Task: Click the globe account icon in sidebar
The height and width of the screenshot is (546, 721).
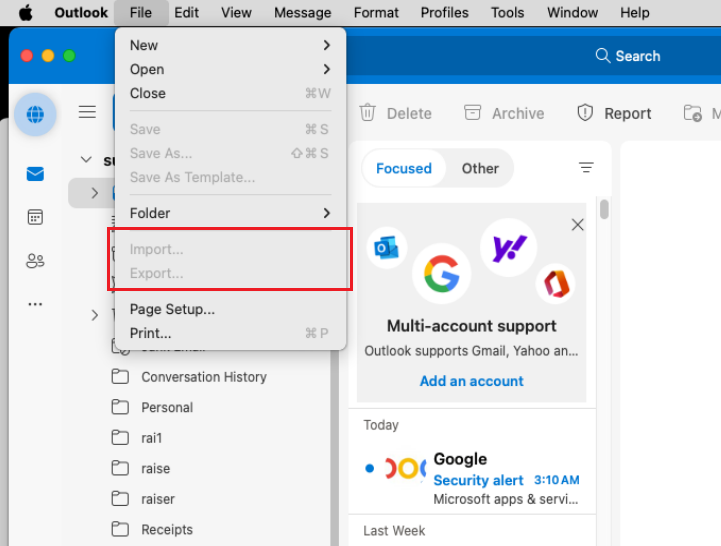Action: pos(35,114)
